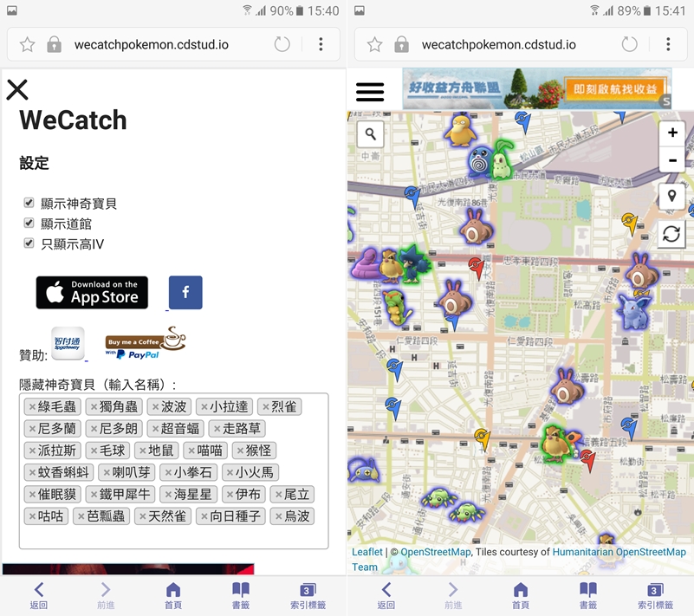This screenshot has height=616, width=694.
Task: Open three-dot menu in left browser
Action: pyautogui.click(x=321, y=44)
